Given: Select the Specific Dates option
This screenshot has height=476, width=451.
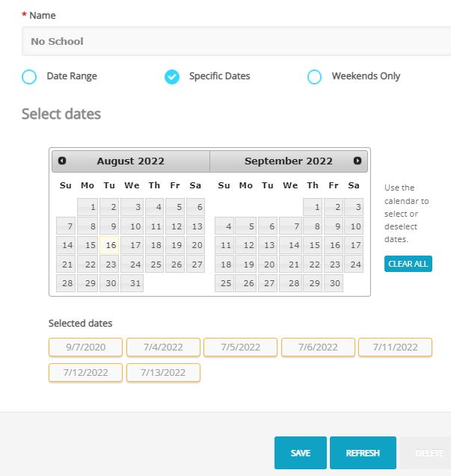Looking at the screenshot, I should [172, 76].
